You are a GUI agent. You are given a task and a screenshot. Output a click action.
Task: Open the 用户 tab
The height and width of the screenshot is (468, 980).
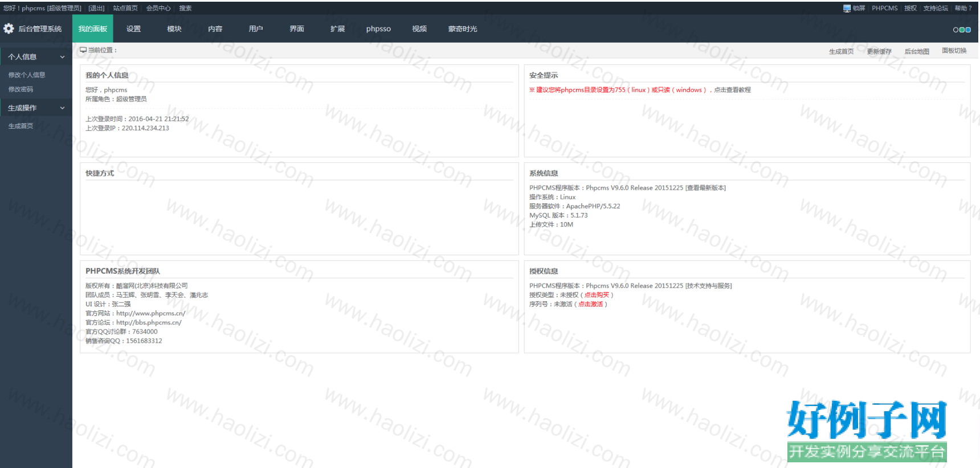[x=256, y=28]
